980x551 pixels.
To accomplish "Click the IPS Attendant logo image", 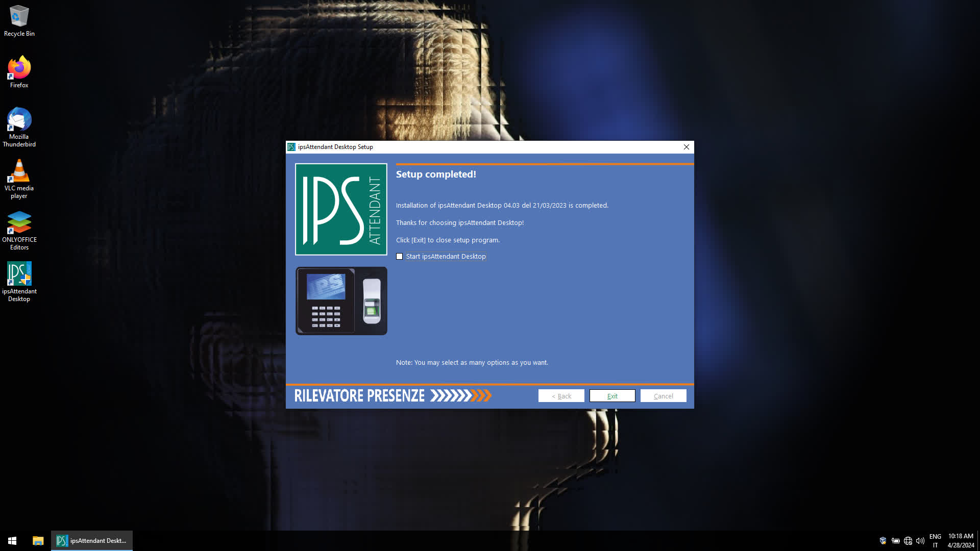I will (341, 209).
